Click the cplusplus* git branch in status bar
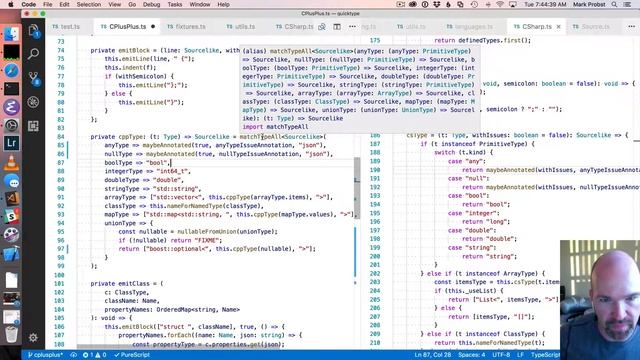 [46, 355]
